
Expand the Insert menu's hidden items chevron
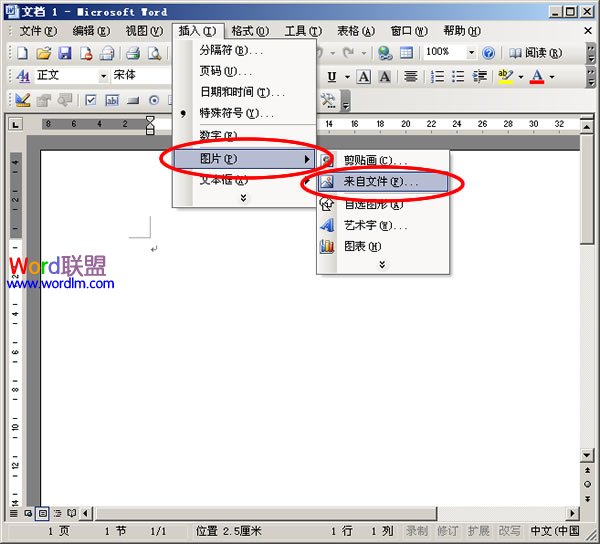[243, 197]
